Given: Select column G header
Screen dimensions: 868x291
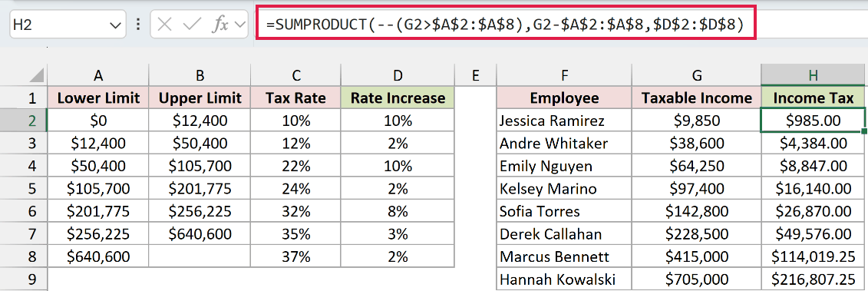Looking at the screenshot, I should click(x=696, y=75).
